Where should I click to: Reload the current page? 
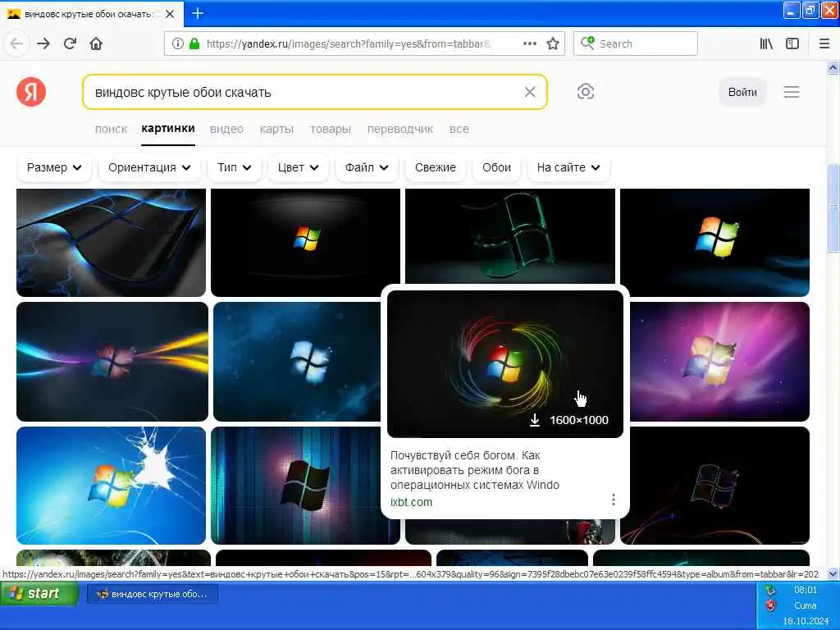click(70, 44)
